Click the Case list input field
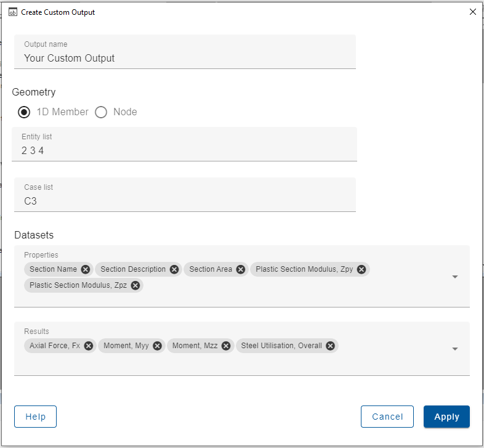The width and height of the screenshot is (484, 448). 185,201
